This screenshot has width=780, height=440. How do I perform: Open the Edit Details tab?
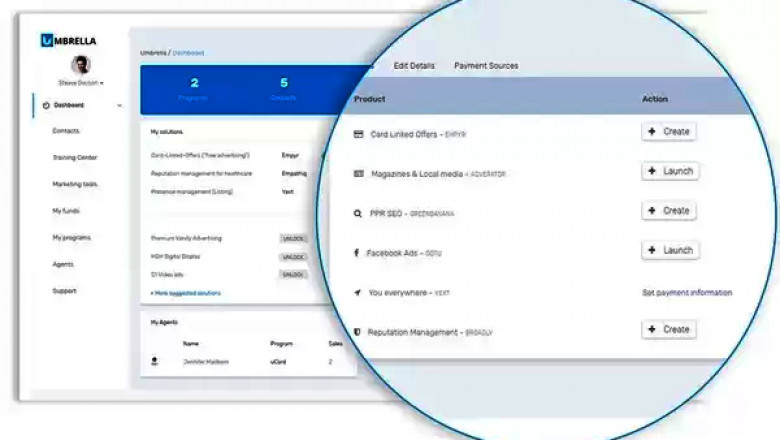pos(414,66)
